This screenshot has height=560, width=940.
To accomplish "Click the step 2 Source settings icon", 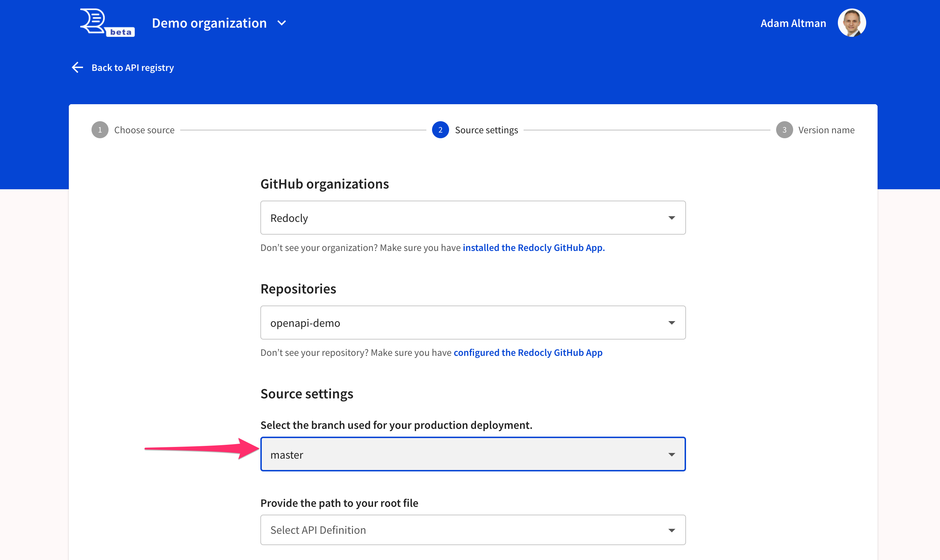I will pyautogui.click(x=440, y=129).
